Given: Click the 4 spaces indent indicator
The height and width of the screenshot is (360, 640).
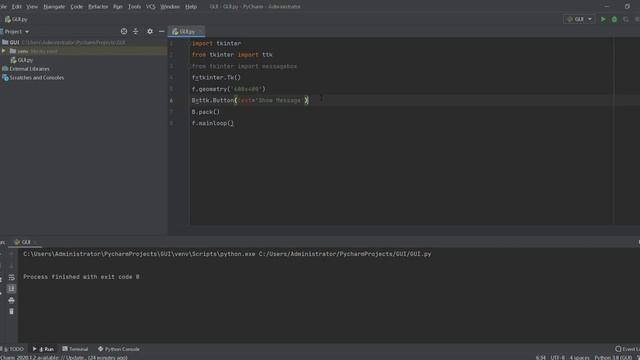Looking at the screenshot, I should click(x=580, y=358).
